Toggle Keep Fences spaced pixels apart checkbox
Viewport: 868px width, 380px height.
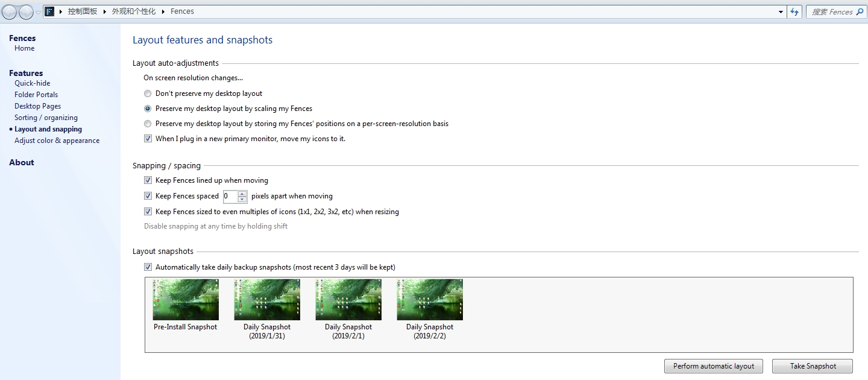point(148,196)
